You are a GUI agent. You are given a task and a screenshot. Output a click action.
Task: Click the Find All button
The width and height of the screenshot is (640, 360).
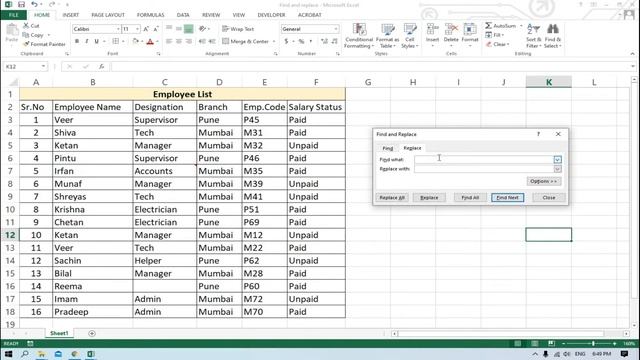click(x=470, y=198)
